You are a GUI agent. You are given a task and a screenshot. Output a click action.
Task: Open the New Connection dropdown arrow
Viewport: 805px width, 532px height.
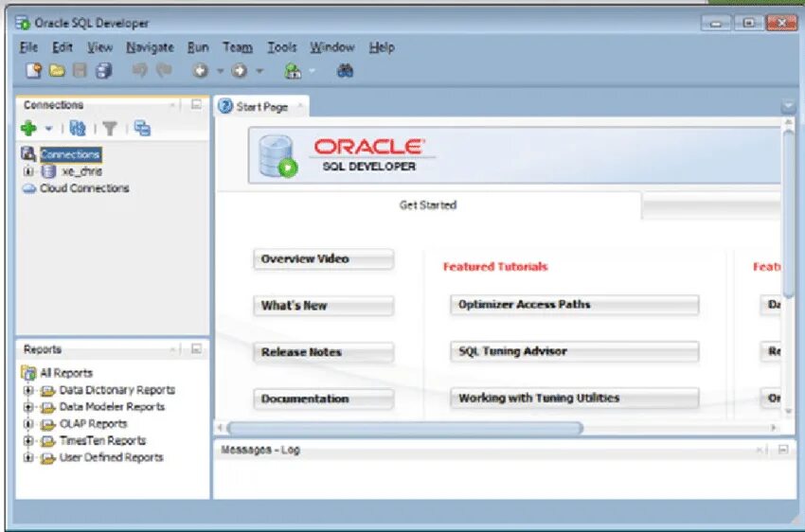(48, 128)
